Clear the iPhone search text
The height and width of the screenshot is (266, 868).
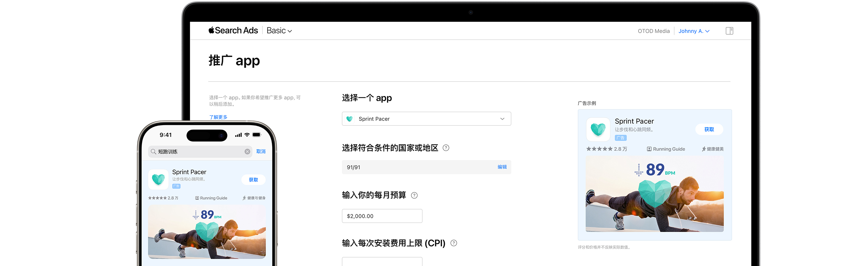(247, 152)
